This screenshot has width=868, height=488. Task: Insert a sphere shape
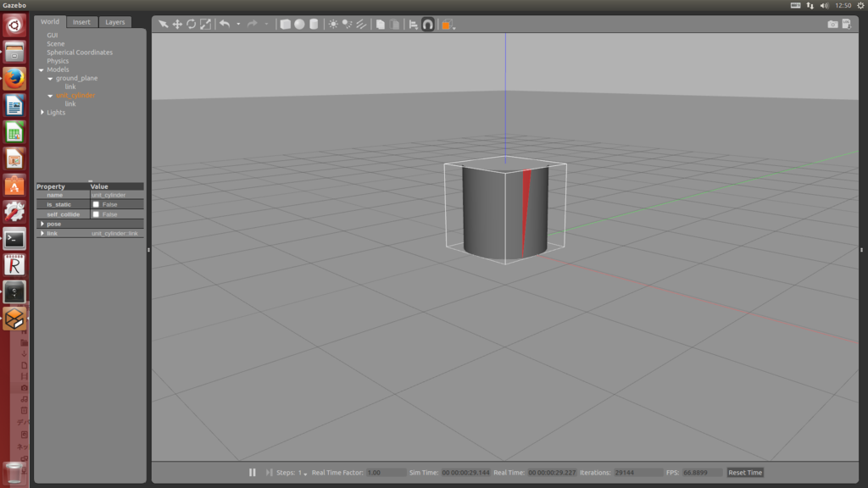[299, 24]
